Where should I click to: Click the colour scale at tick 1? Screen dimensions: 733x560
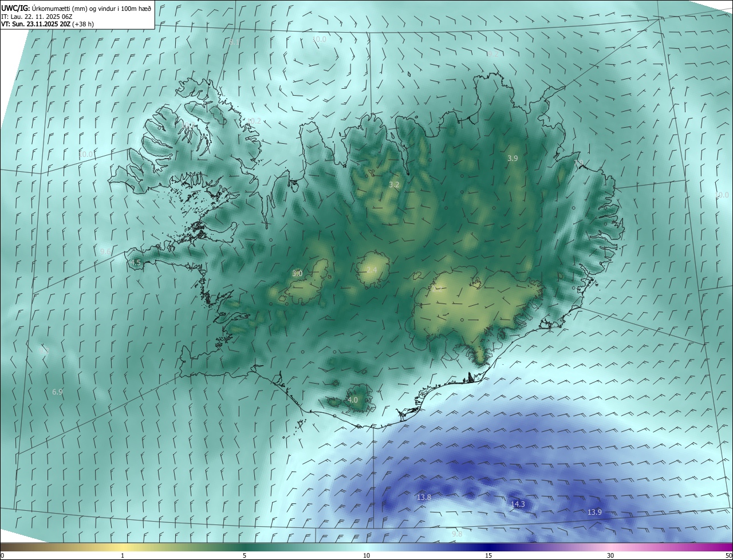click(x=123, y=555)
